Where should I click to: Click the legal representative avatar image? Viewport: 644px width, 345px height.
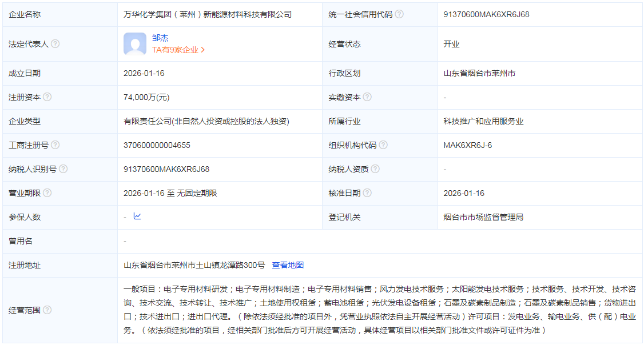(x=135, y=44)
